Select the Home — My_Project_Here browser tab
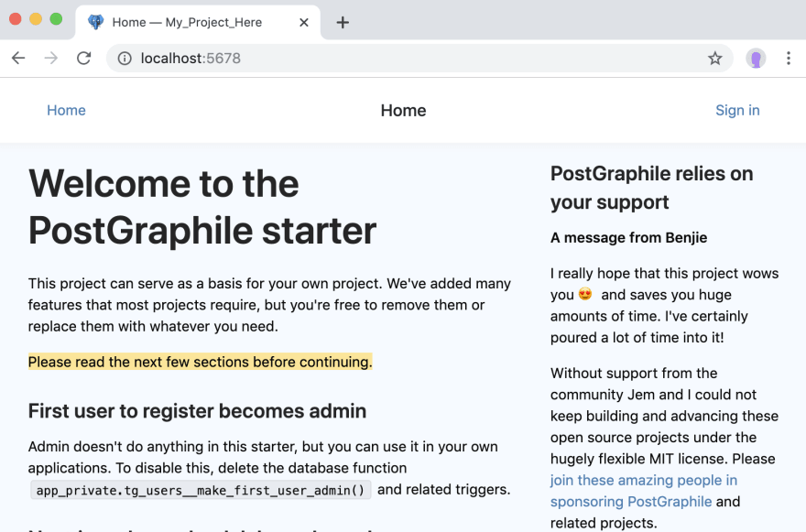The image size is (806, 532). 198,23
